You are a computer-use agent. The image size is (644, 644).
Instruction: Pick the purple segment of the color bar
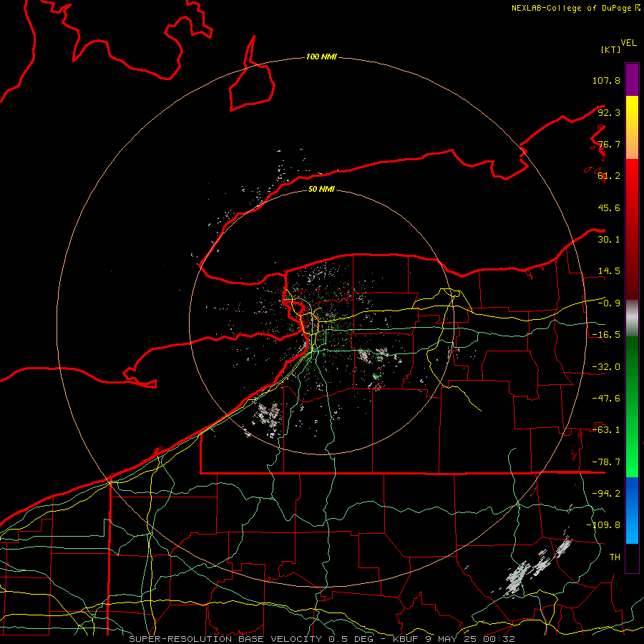[x=632, y=79]
